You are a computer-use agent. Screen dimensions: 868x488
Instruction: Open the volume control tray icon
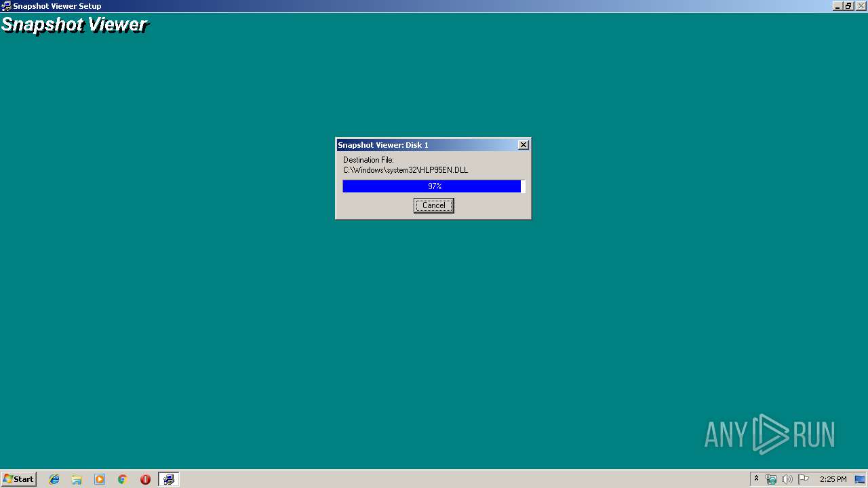point(787,479)
